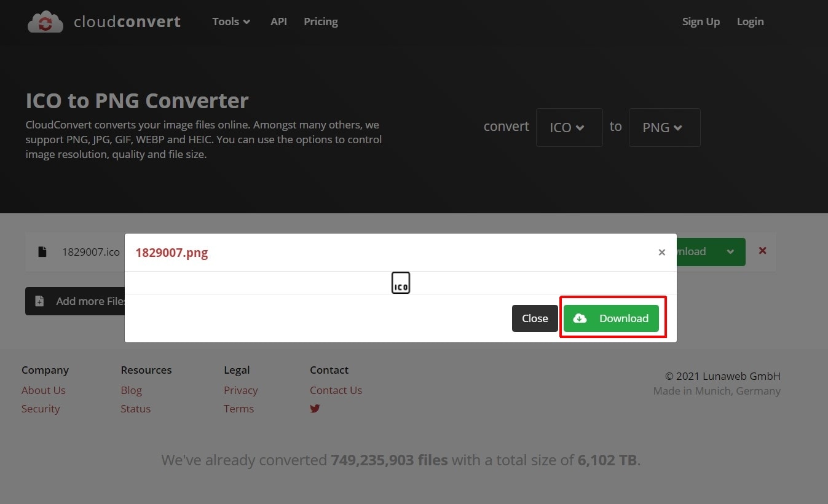Close the 1829007.png dialog with the X
The width and height of the screenshot is (828, 504).
(x=661, y=252)
